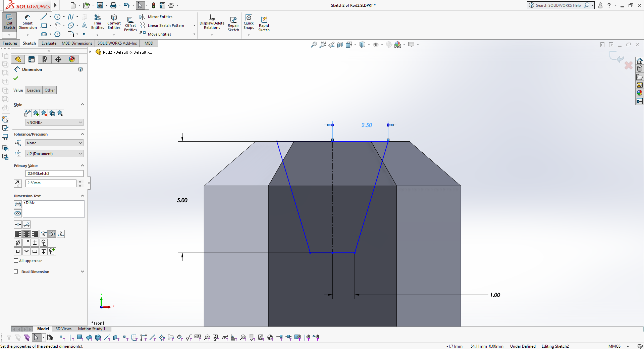Open SOLIDWORKS Add-Ins tab
This screenshot has width=644, height=349.
pos(117,43)
